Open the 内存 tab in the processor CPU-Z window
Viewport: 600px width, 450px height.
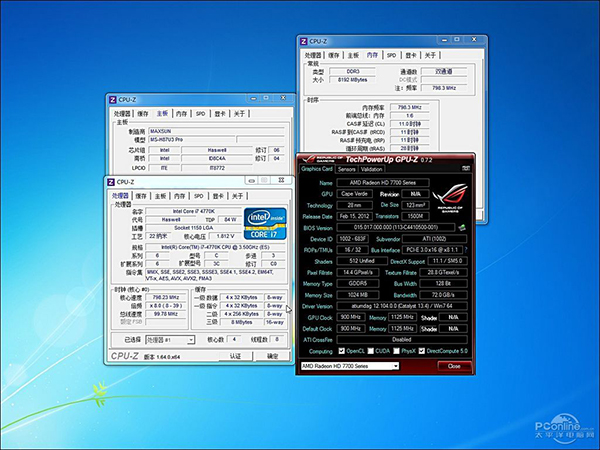(179, 196)
